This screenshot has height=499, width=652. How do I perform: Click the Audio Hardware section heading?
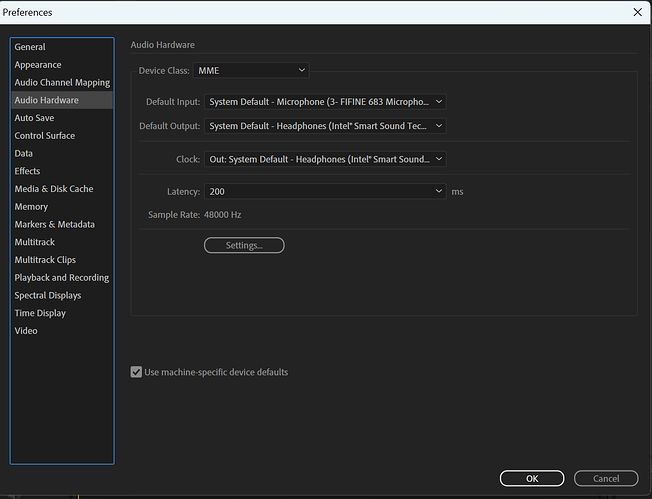click(x=163, y=45)
